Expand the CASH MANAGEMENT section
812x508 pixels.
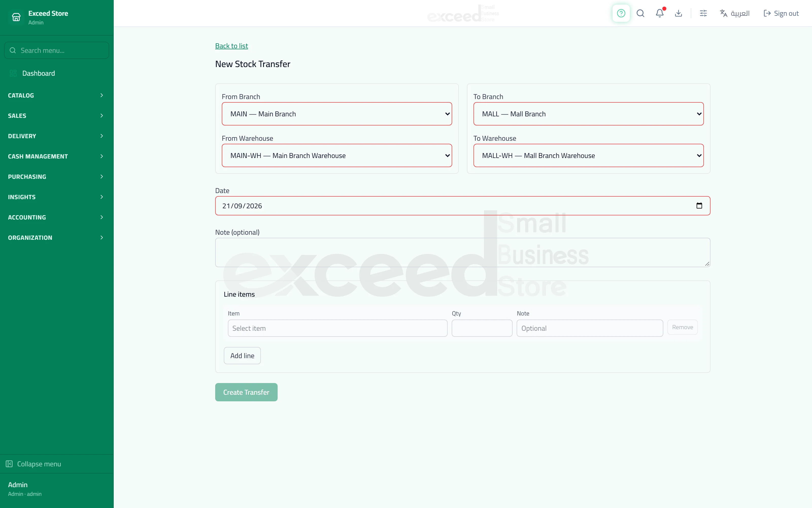[57, 156]
